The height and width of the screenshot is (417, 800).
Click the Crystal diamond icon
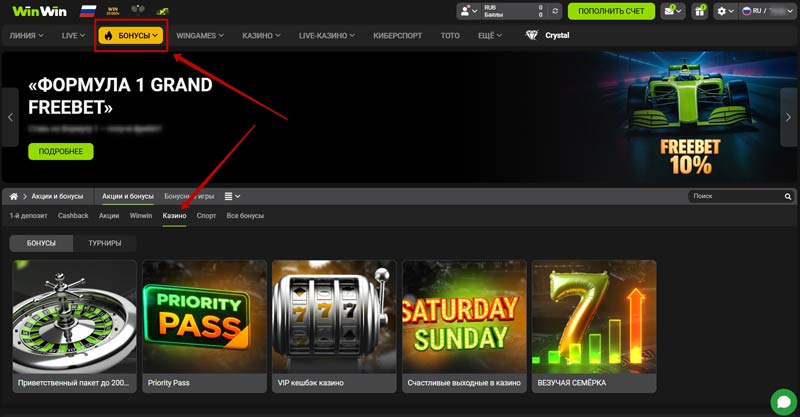coord(532,35)
